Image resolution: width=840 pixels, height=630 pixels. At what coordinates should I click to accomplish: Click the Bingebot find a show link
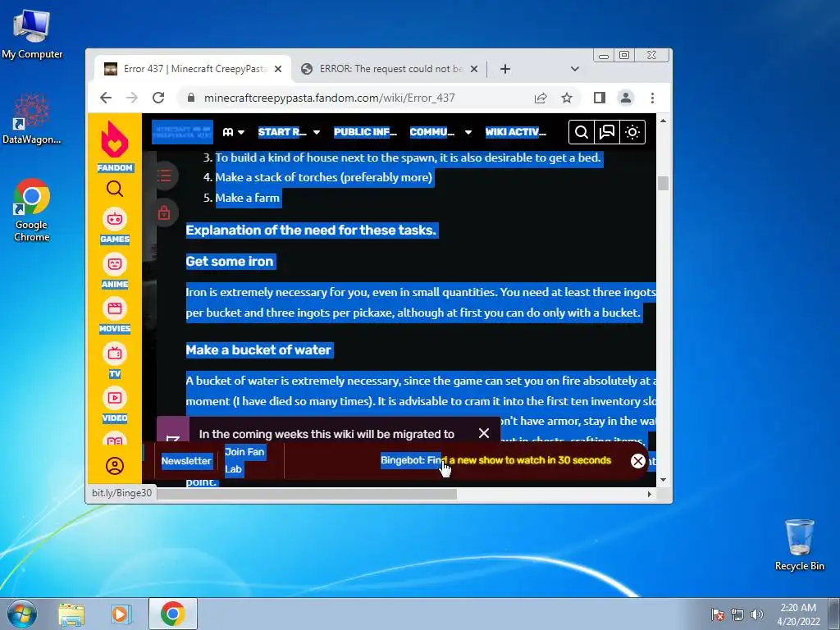(495, 460)
